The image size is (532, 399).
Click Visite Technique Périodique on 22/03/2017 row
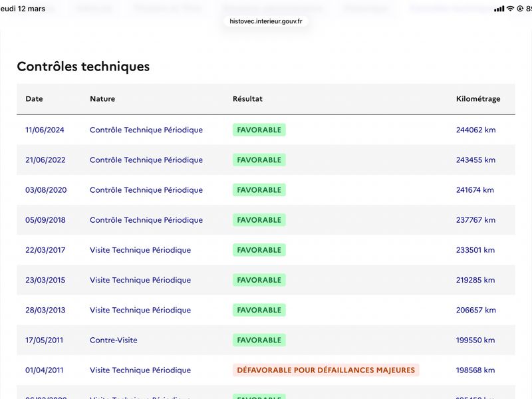(140, 250)
